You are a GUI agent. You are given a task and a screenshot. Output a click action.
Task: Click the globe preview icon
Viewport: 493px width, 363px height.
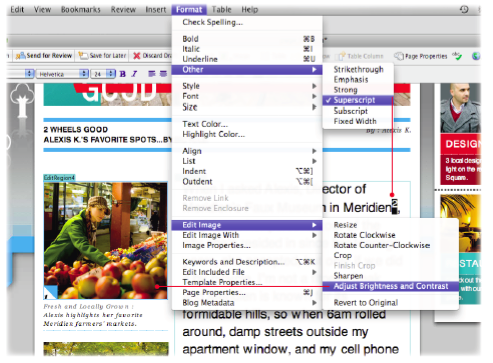click(x=476, y=56)
